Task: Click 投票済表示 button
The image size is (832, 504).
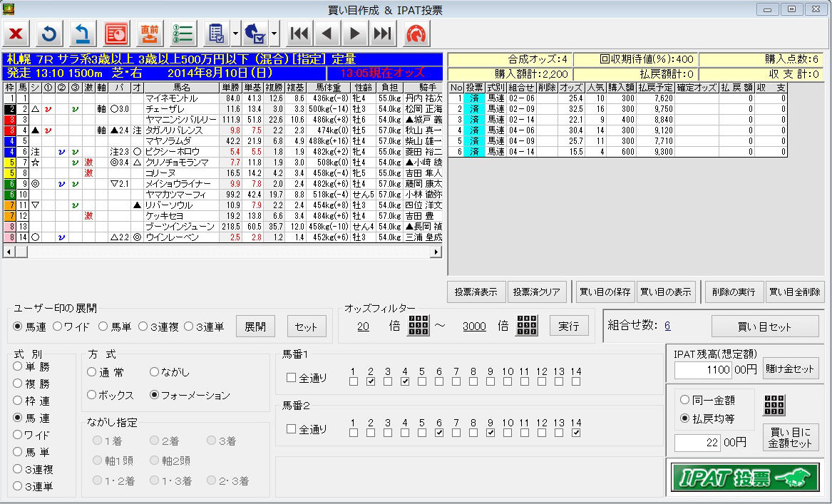Action: (476, 292)
